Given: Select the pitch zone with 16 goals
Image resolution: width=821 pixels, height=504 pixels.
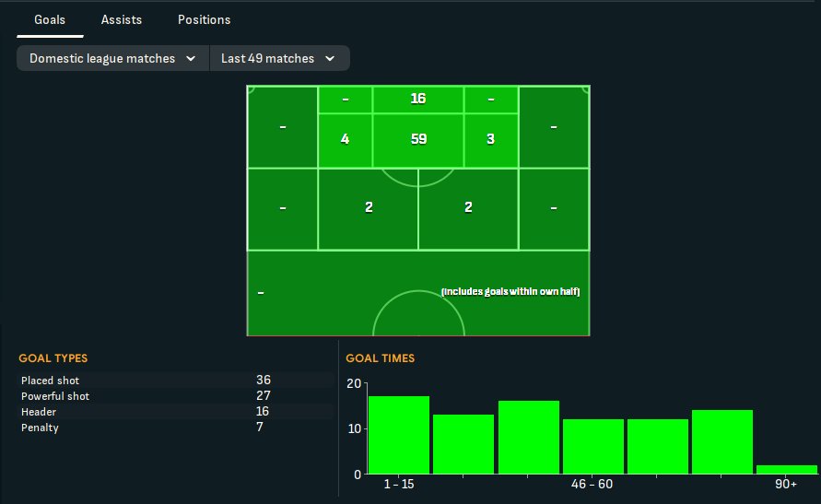Looking at the screenshot, I should point(418,99).
